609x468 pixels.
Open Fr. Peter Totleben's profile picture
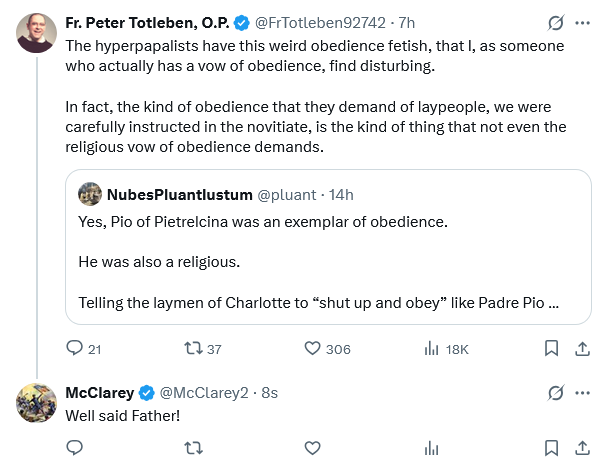tap(37, 34)
